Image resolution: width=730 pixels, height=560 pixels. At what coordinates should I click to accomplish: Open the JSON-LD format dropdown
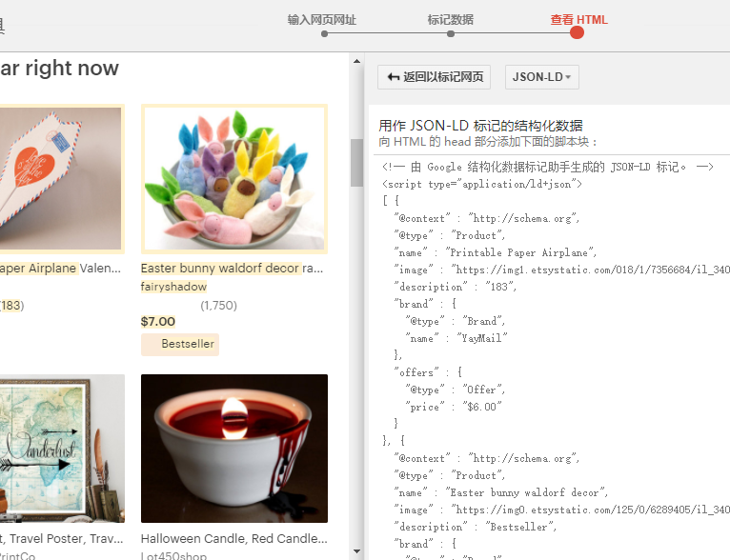[x=541, y=77]
